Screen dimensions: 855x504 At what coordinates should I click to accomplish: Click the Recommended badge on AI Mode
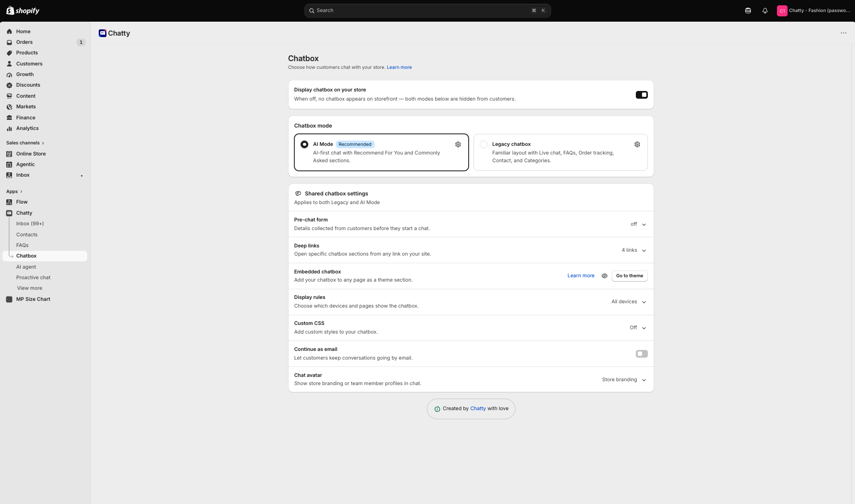pos(355,144)
